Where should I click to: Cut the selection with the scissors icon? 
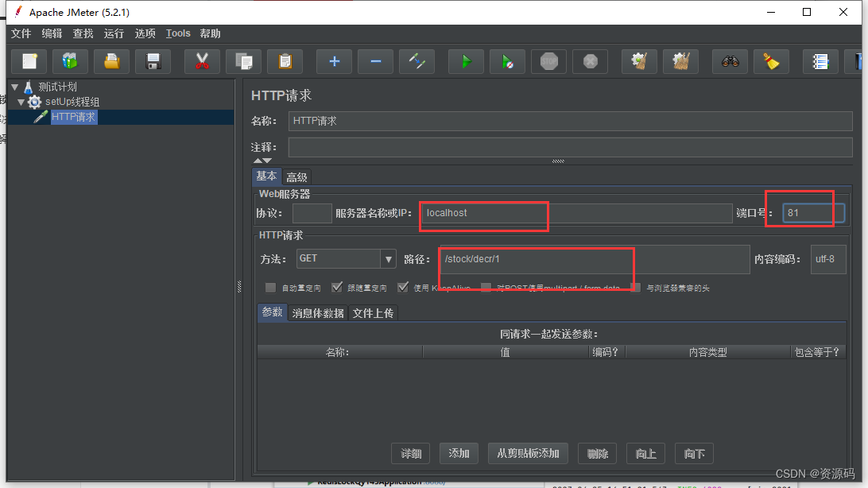(x=202, y=61)
